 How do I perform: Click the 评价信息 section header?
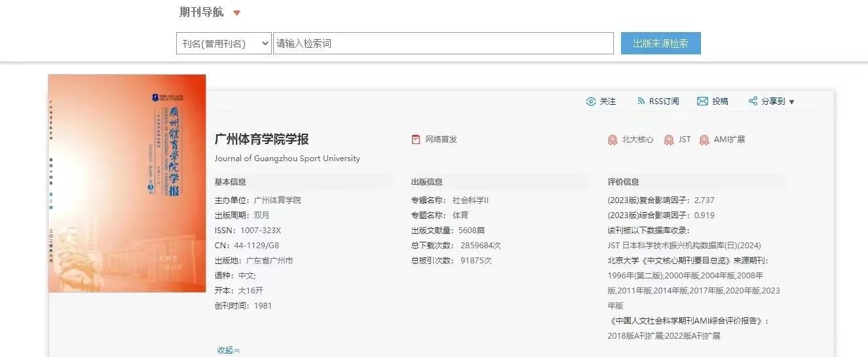623,182
